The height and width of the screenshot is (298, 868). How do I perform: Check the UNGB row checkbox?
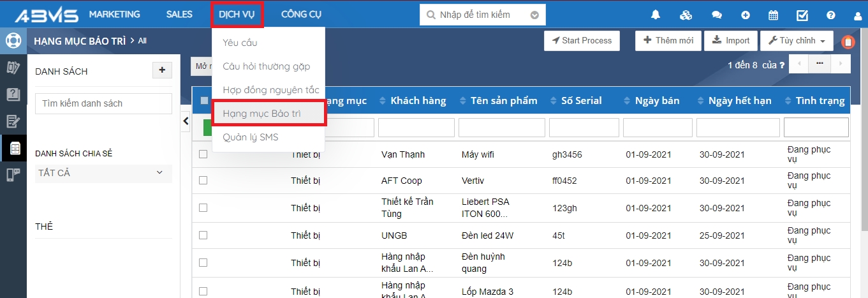tap(203, 235)
